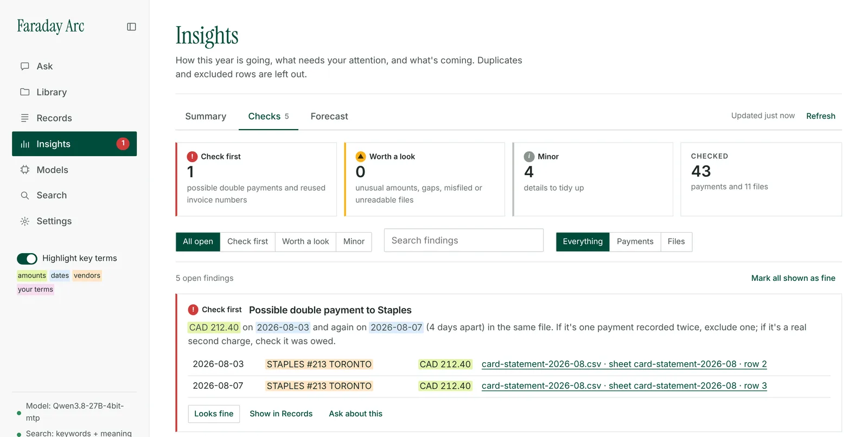This screenshot has height=437, width=868.
Task: Click the red alert icon in Check first card
Action: tap(192, 157)
